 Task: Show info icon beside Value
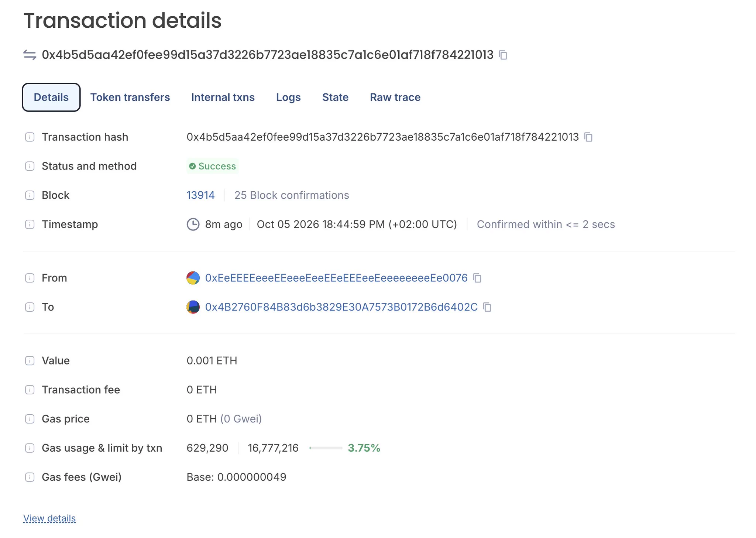[30, 360]
